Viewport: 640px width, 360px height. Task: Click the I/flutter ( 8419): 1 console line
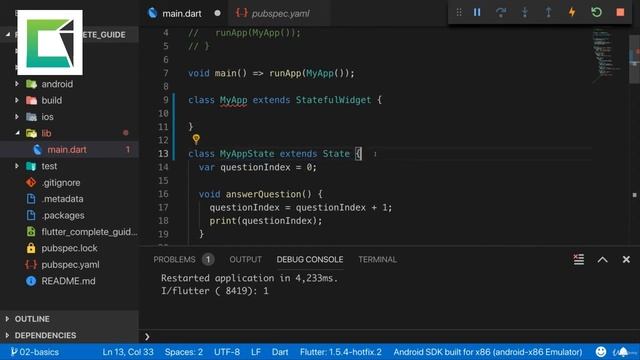click(215, 291)
